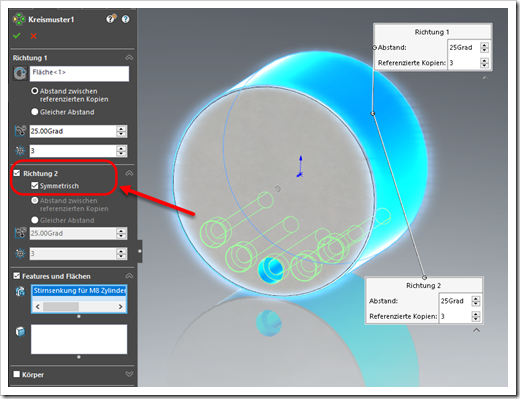Toggle the Symmetrisch checkbox
The height and width of the screenshot is (399, 520).
pyautogui.click(x=35, y=185)
